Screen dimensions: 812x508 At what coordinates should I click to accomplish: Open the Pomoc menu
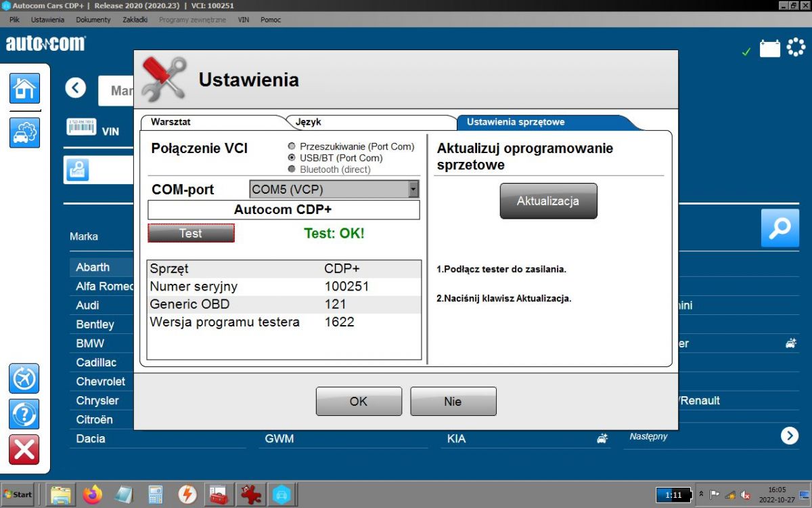pos(271,20)
